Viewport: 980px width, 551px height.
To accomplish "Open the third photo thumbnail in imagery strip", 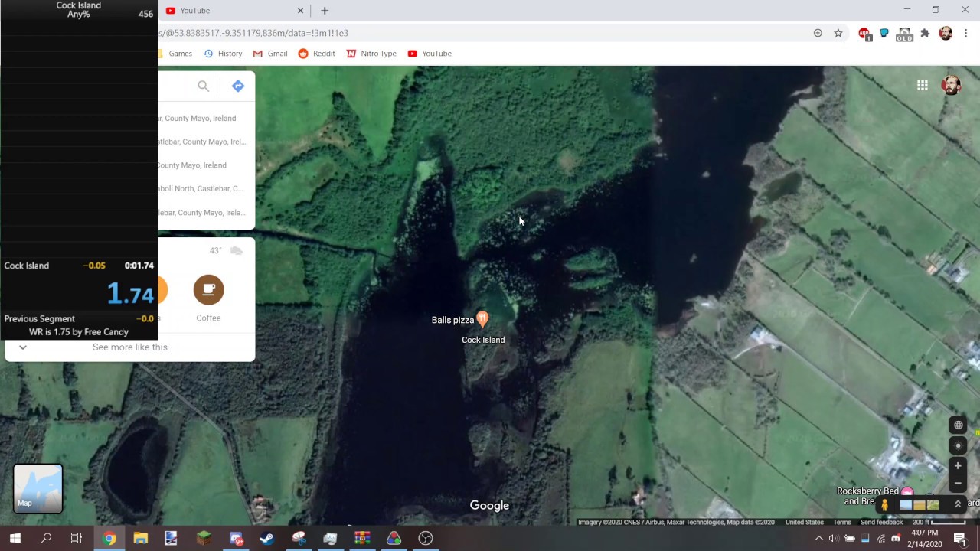I will tap(933, 505).
